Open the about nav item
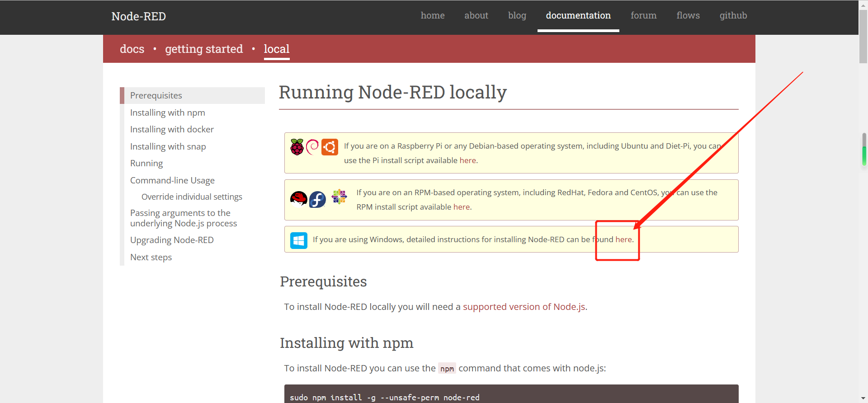868x403 pixels. coord(476,15)
